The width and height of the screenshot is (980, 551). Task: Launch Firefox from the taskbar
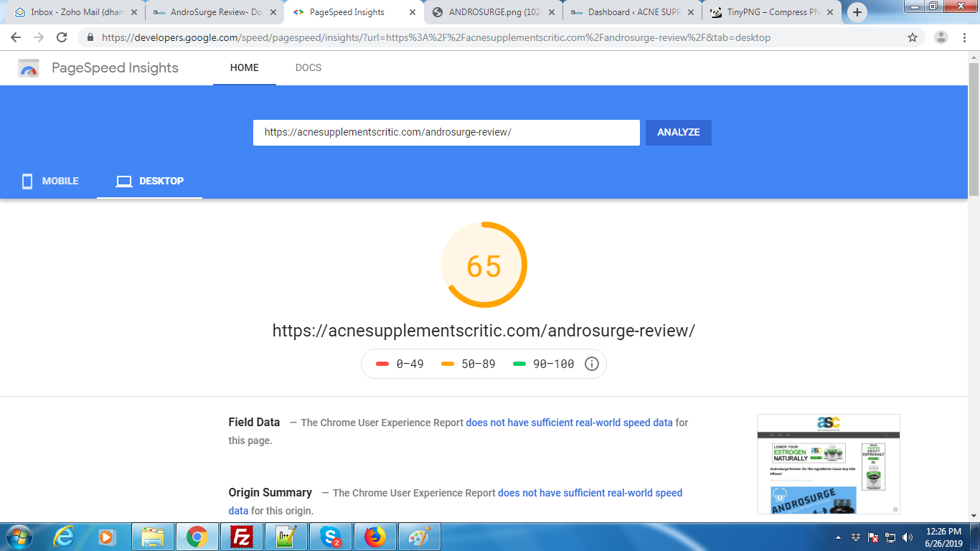374,537
